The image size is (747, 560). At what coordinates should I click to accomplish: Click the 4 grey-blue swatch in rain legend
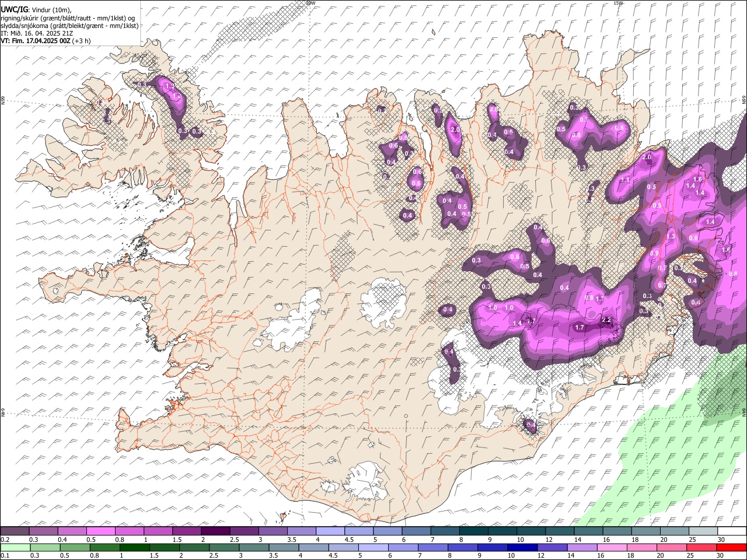coord(313,547)
